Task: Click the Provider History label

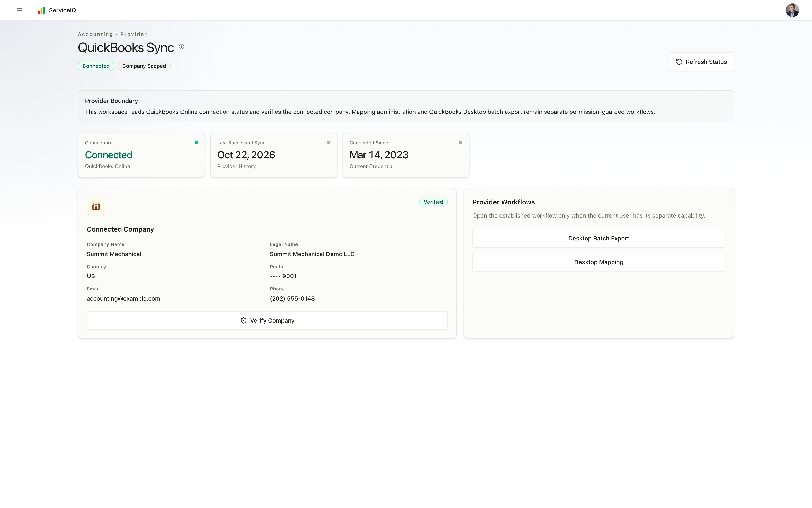Action: coord(236,166)
